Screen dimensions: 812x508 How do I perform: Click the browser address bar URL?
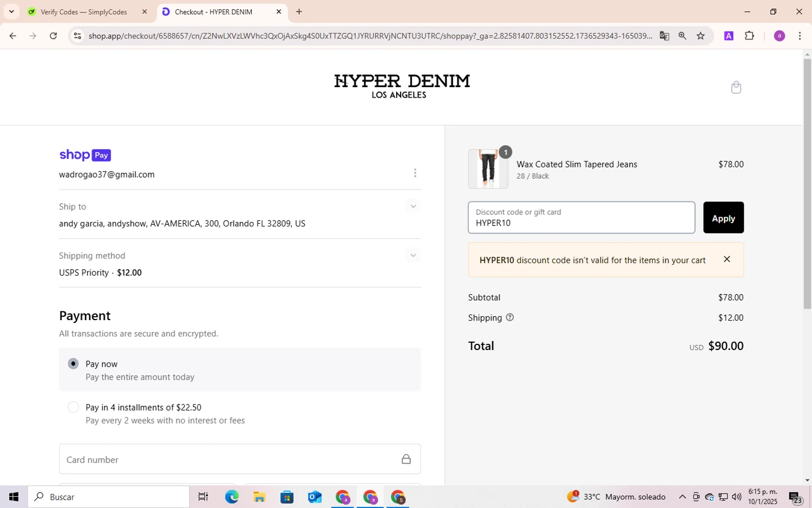point(370,36)
